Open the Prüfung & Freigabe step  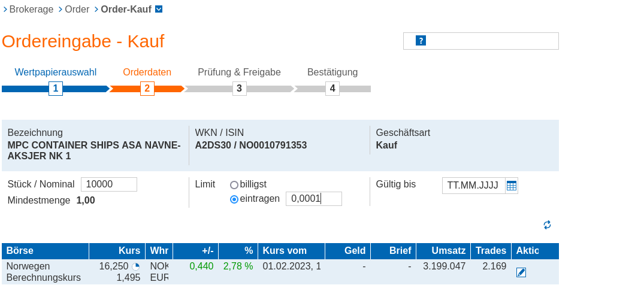[x=239, y=72]
